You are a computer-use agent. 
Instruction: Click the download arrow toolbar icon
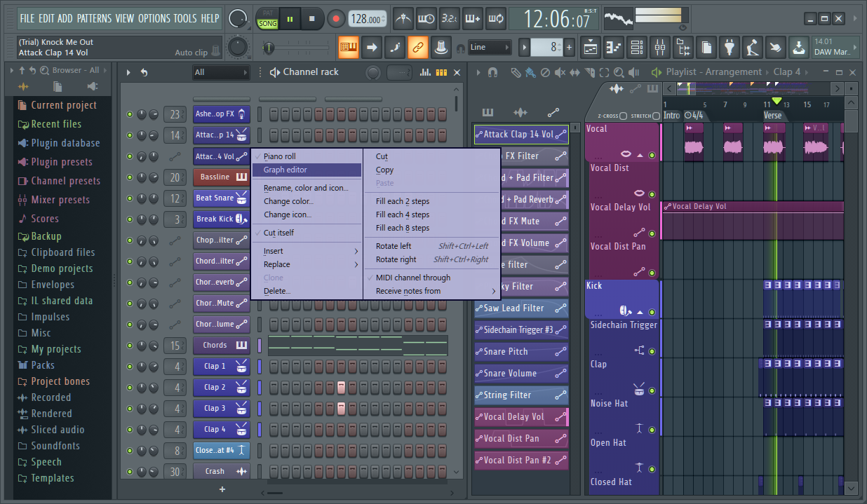pyautogui.click(x=798, y=47)
